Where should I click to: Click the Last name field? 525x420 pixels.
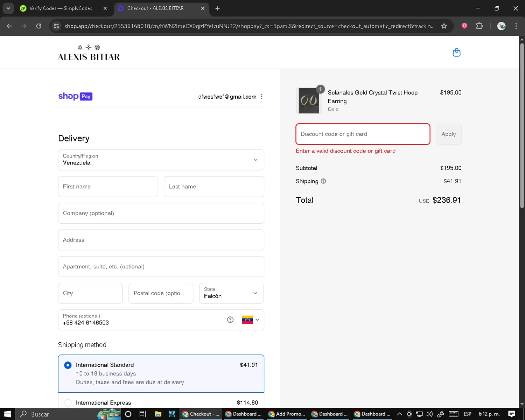tap(214, 187)
